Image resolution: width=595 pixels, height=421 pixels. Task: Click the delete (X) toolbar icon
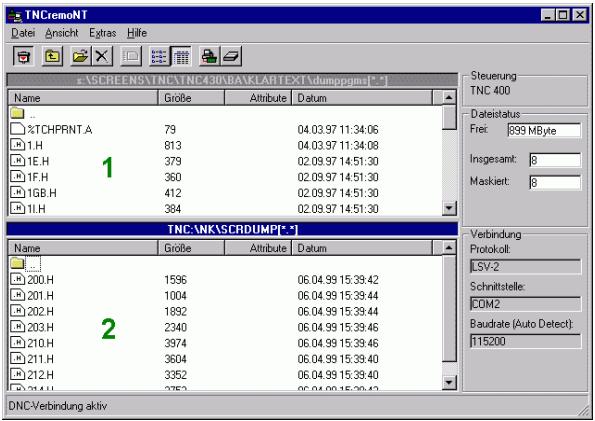click(x=102, y=57)
